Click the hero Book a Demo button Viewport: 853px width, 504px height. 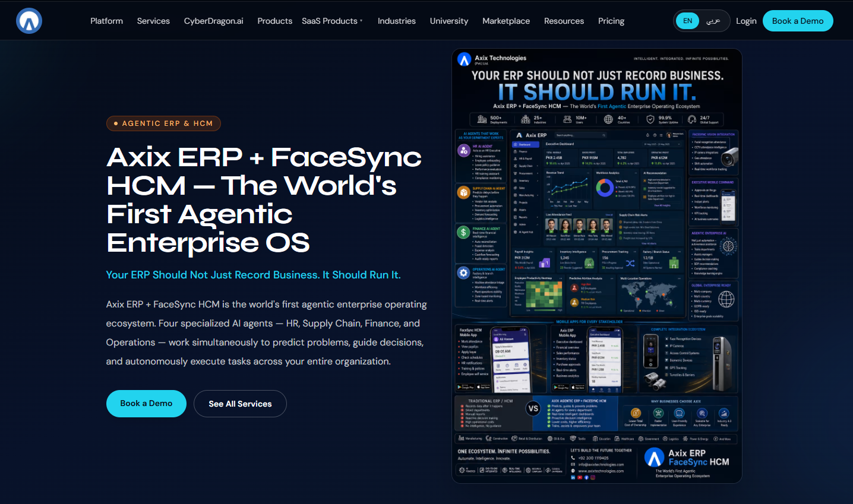[x=146, y=404]
